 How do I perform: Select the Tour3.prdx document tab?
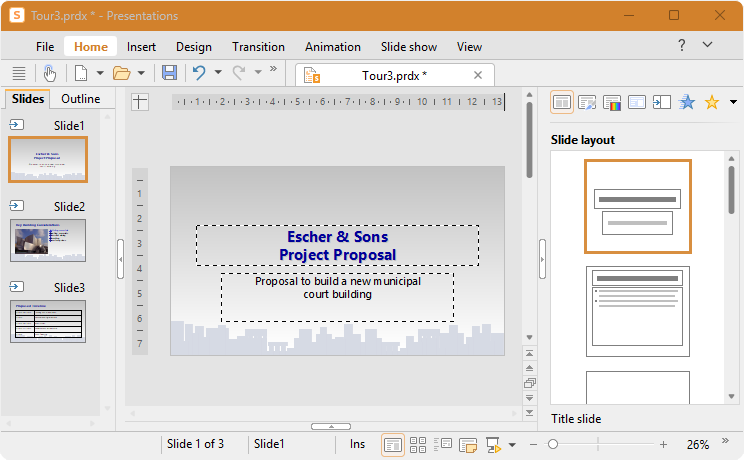(394, 75)
